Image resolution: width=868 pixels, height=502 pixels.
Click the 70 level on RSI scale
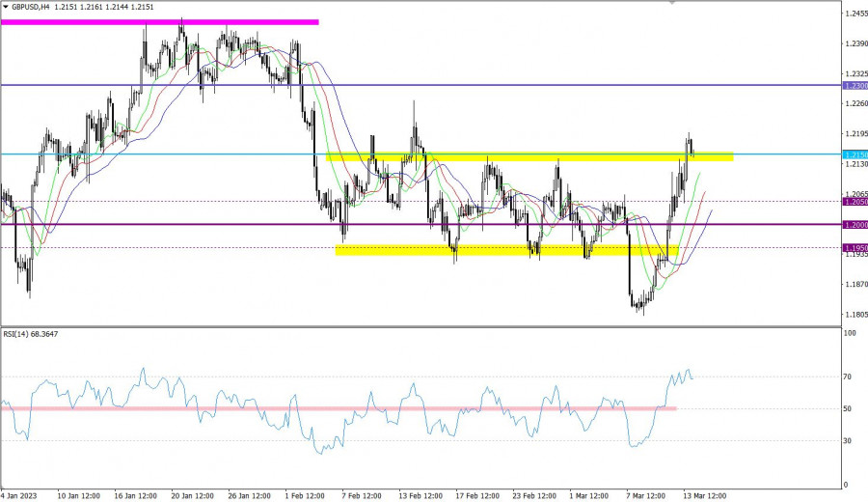click(x=849, y=376)
